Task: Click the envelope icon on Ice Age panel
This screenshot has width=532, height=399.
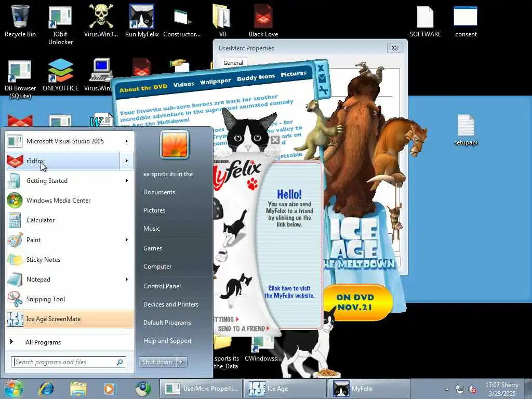Action: (x=322, y=79)
